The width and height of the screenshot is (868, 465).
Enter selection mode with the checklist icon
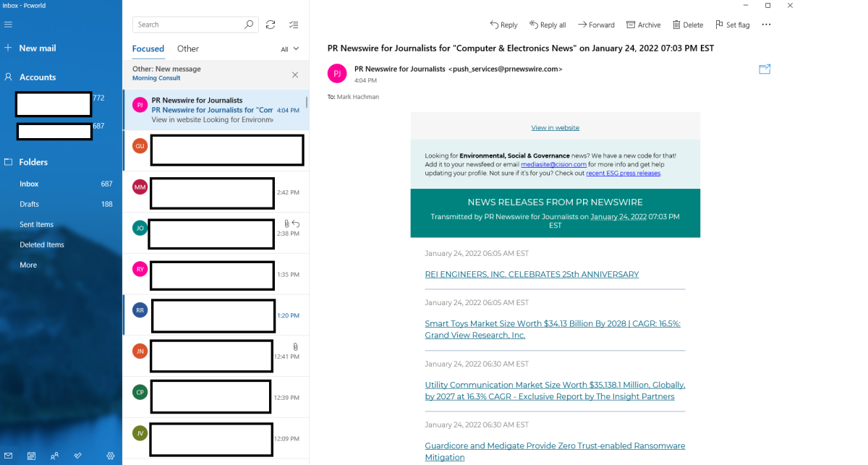pos(294,25)
